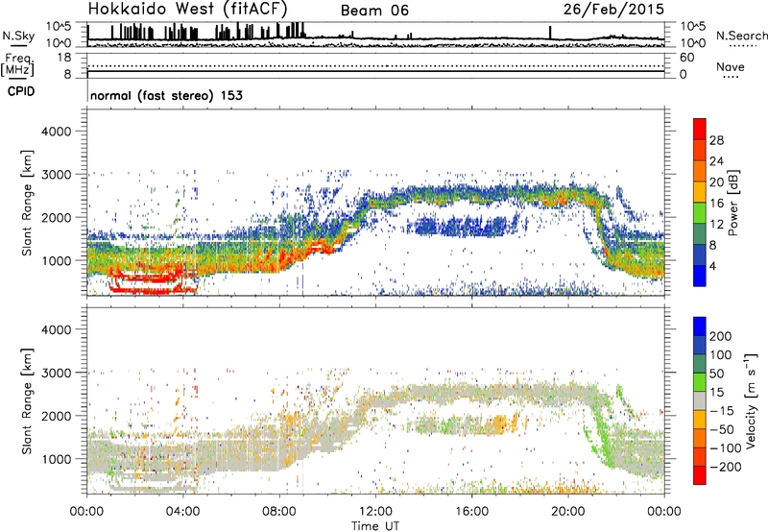Click the '16' value on the power colorbar
The width and height of the screenshot is (768, 532).
click(x=716, y=204)
